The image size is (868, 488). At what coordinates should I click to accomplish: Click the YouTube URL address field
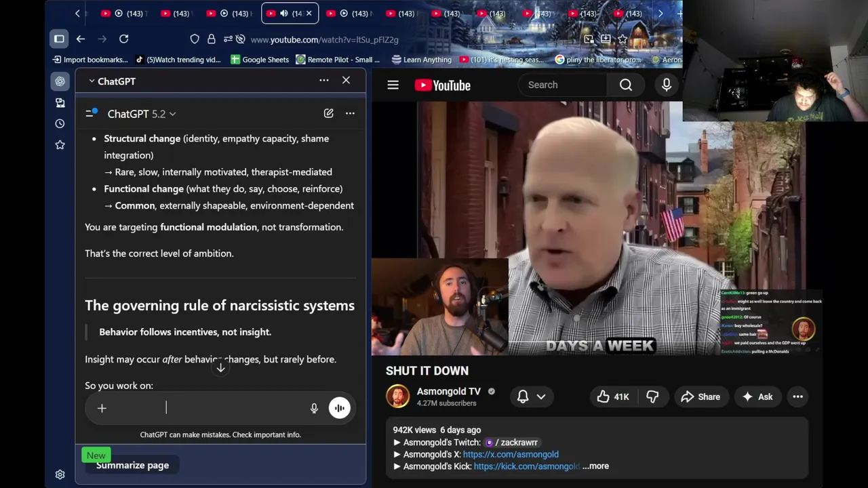pos(324,39)
